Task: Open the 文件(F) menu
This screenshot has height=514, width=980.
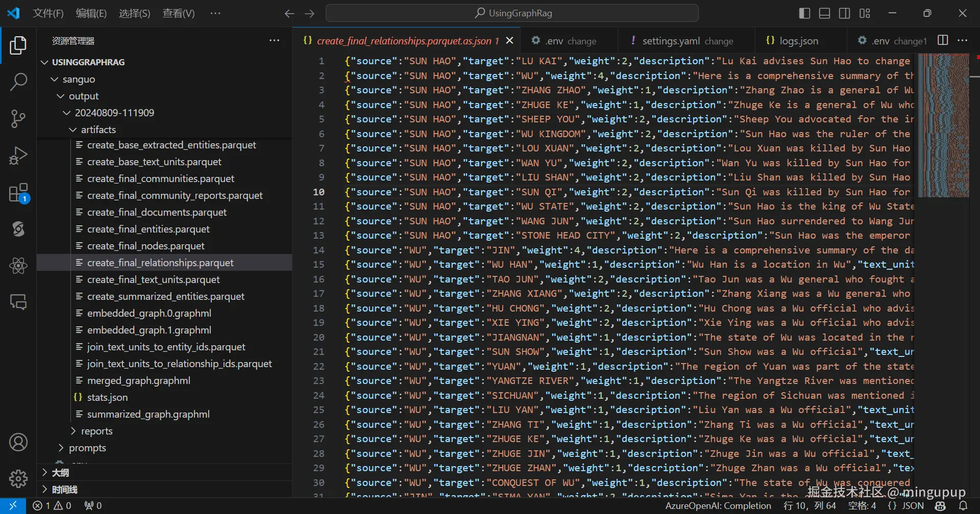Action: pos(48,13)
